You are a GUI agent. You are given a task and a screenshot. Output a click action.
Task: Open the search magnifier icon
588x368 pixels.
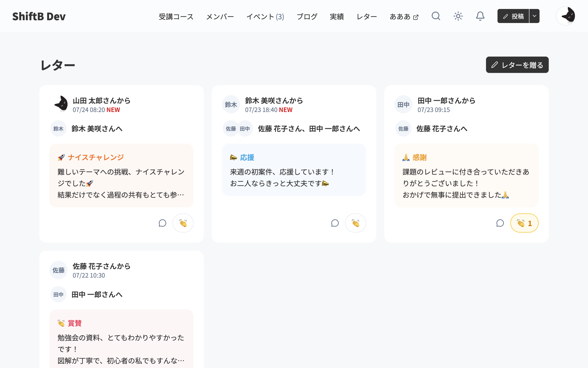436,16
